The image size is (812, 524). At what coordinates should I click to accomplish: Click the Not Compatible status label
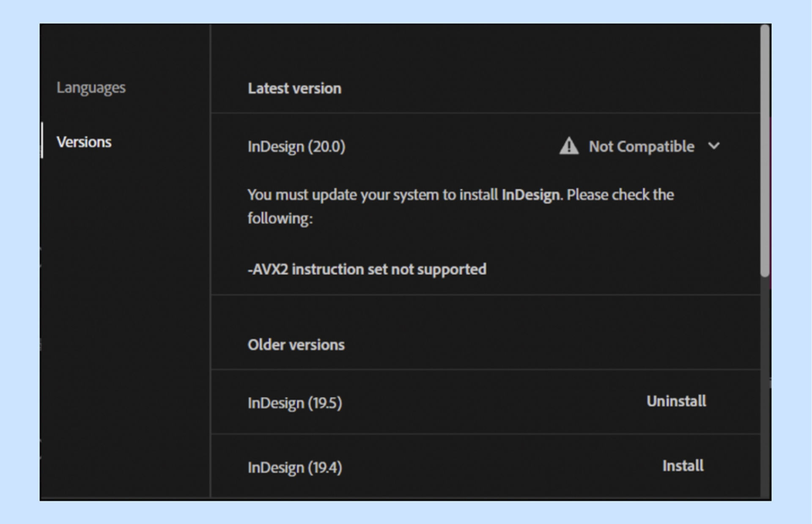coord(641,146)
